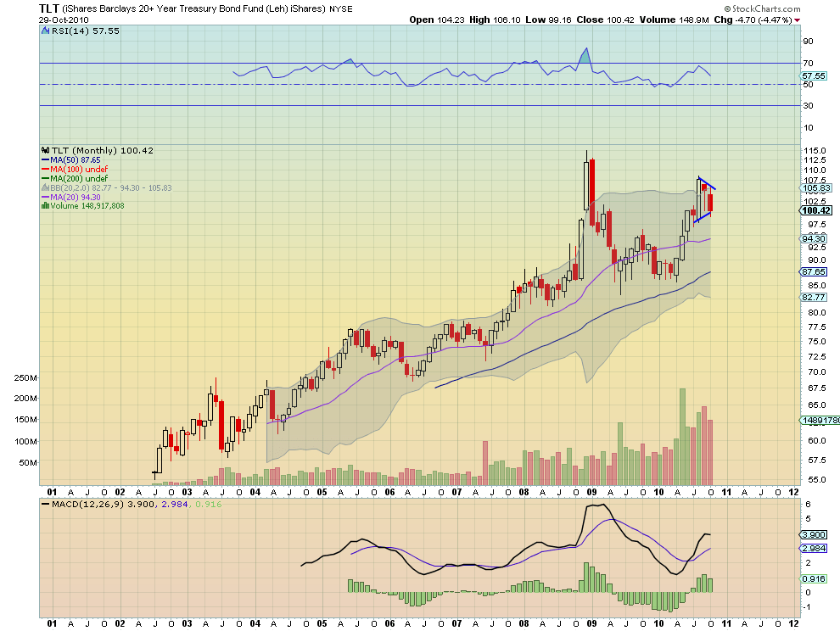Click the red MA(100) legend line swatch
The image size is (840, 631).
tap(46, 170)
